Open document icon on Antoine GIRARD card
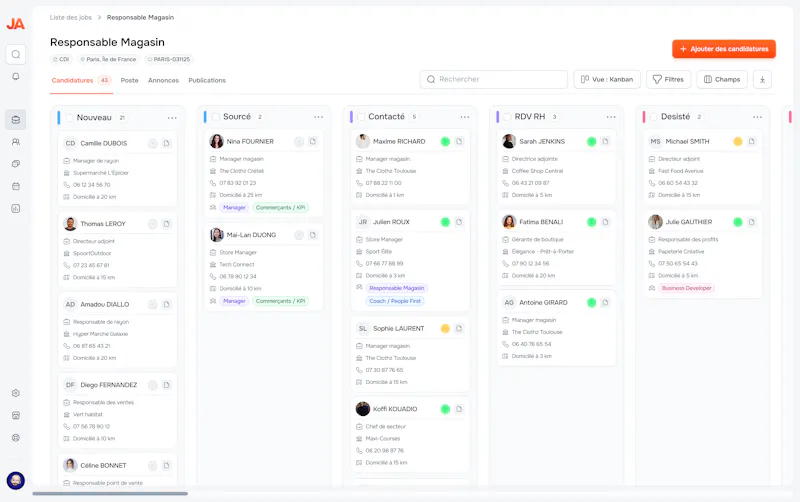Viewport: 800px width, 502px height. pyautogui.click(x=606, y=303)
